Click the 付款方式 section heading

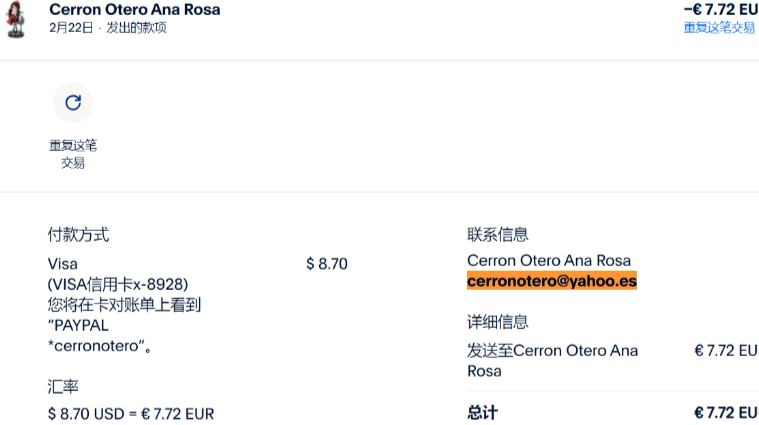click(x=78, y=235)
